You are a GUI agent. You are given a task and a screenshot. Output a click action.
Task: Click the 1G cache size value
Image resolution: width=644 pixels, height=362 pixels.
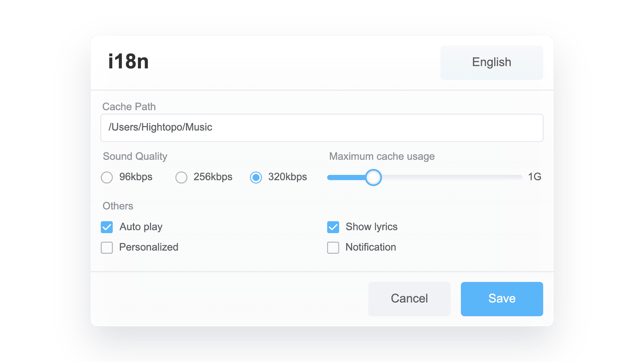(534, 177)
